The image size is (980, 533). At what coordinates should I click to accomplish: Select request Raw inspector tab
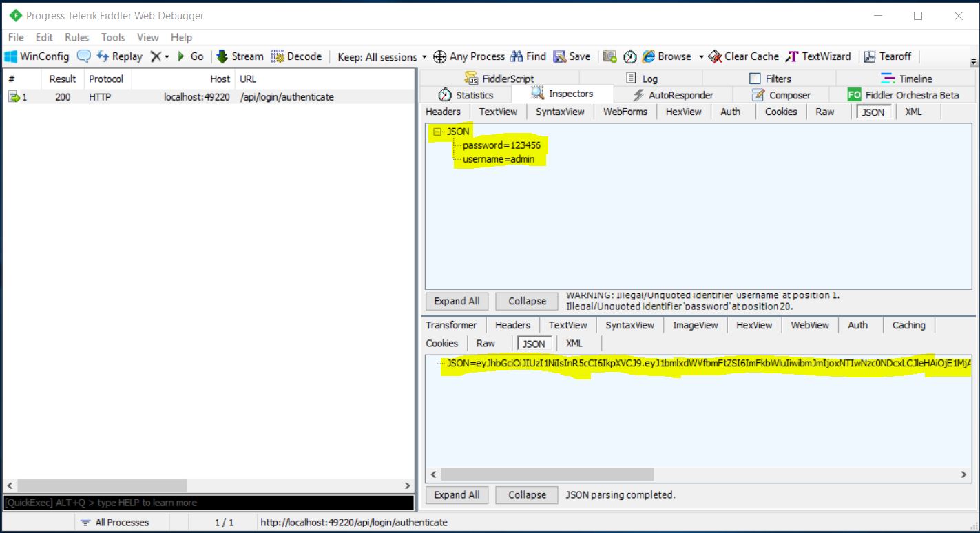tap(824, 112)
